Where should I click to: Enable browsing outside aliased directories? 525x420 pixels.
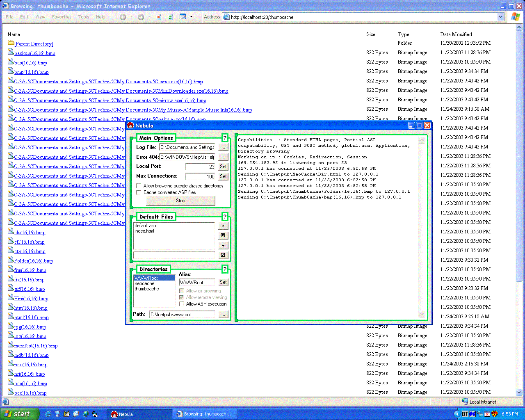coord(139,186)
